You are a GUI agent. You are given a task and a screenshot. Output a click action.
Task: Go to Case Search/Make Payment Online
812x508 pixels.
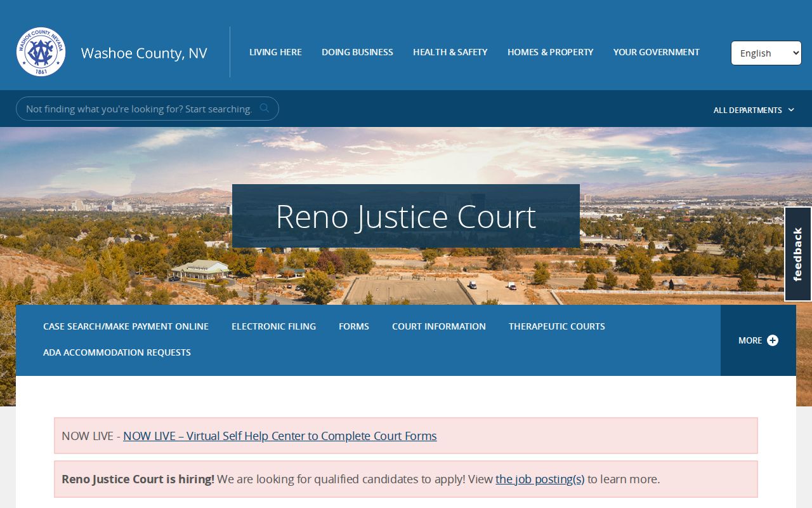(126, 326)
